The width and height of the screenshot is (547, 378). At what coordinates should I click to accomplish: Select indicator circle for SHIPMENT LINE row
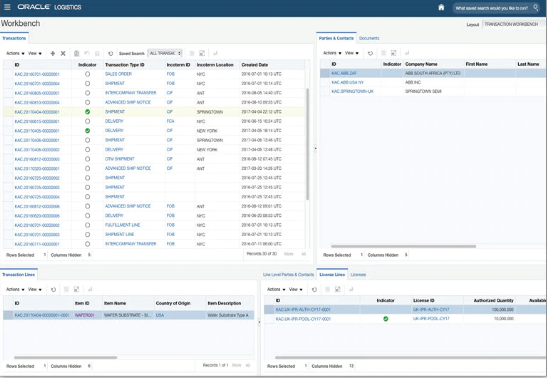click(x=88, y=235)
